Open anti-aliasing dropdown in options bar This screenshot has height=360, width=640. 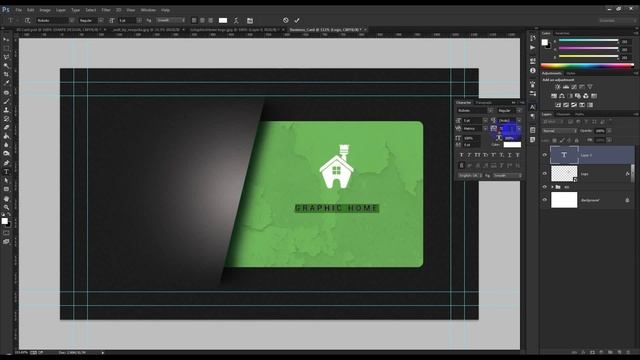[171, 20]
